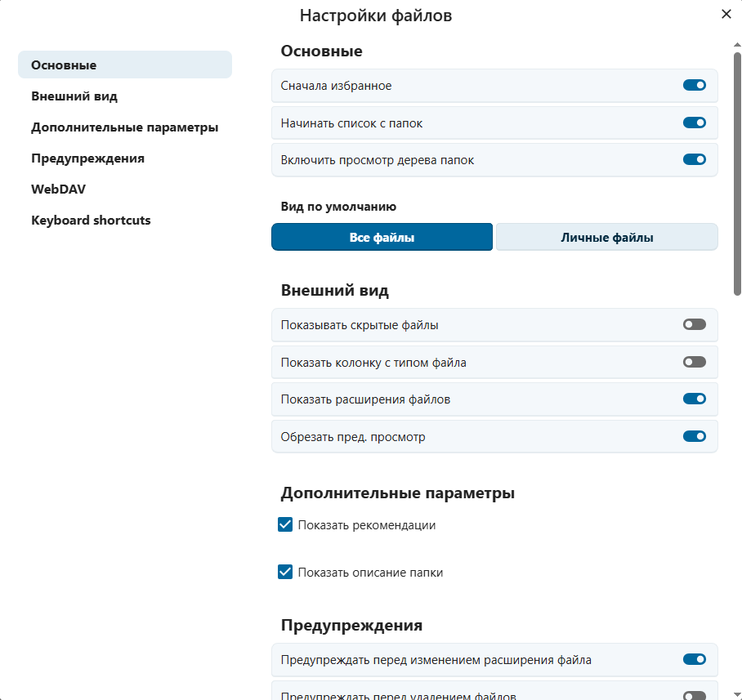Close the file settings dialog
Image resolution: width=742 pixels, height=700 pixels.
[x=726, y=14]
